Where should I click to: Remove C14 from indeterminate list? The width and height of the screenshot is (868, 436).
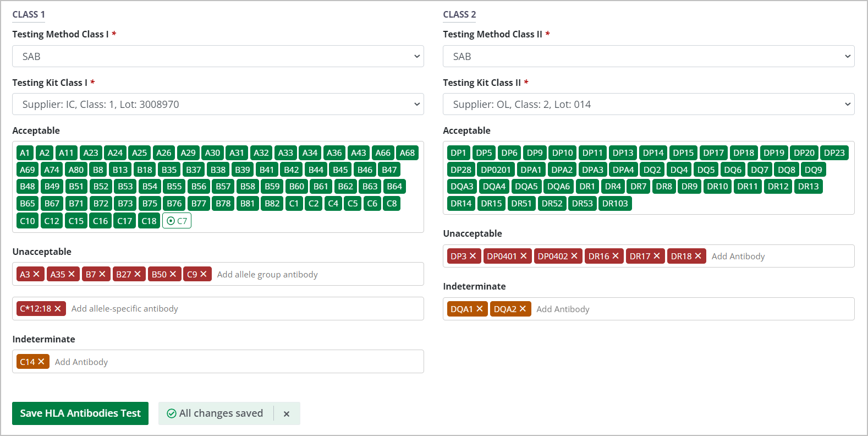coord(41,362)
